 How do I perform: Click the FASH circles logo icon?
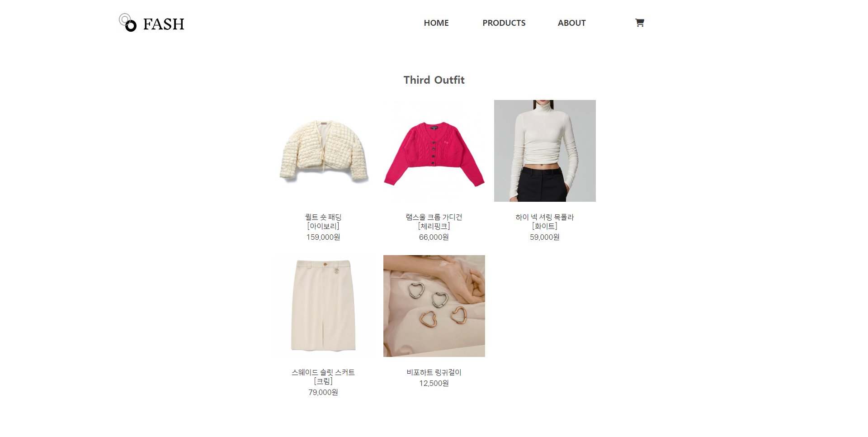127,23
